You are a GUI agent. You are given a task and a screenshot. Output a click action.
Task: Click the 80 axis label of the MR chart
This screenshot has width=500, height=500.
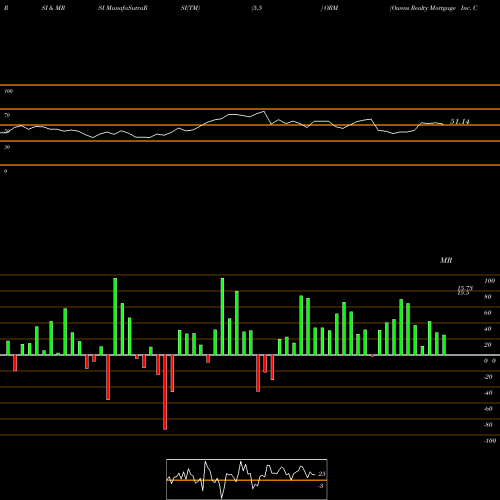click(488, 297)
